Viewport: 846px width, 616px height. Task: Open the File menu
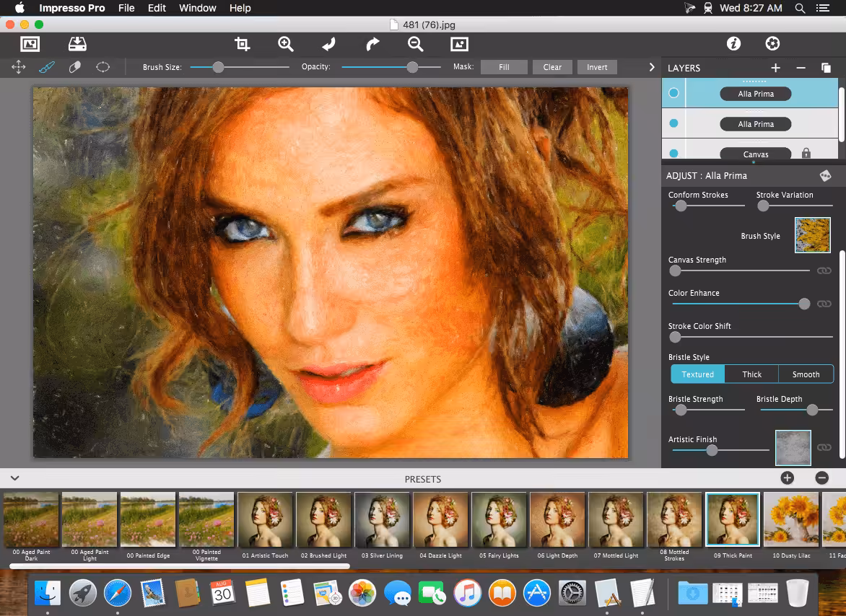126,8
